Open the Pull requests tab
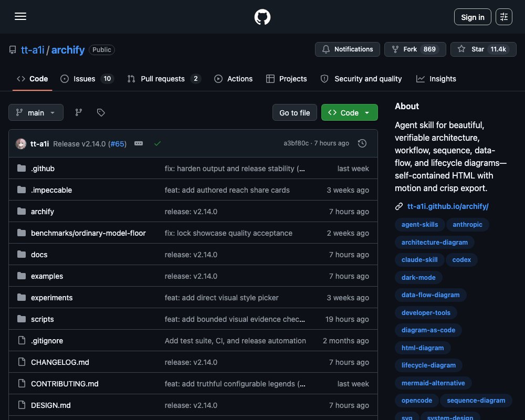Screen dimensions: 525x420 pos(164,79)
